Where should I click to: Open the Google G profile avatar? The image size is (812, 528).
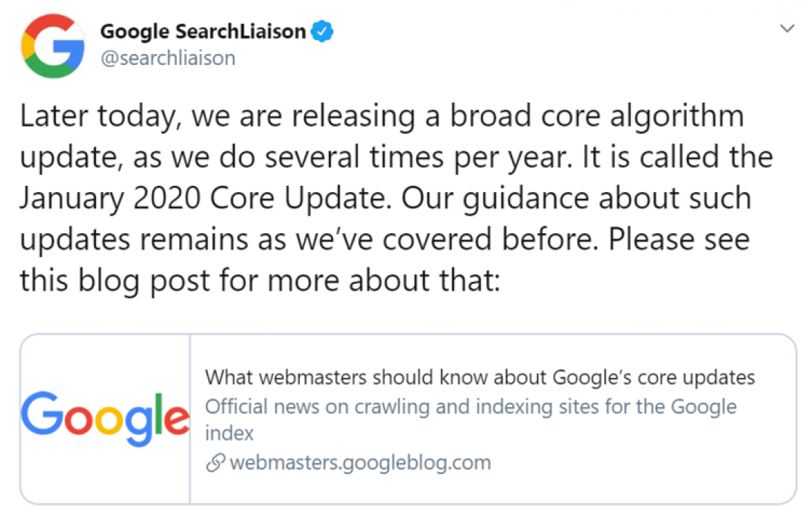click(52, 46)
